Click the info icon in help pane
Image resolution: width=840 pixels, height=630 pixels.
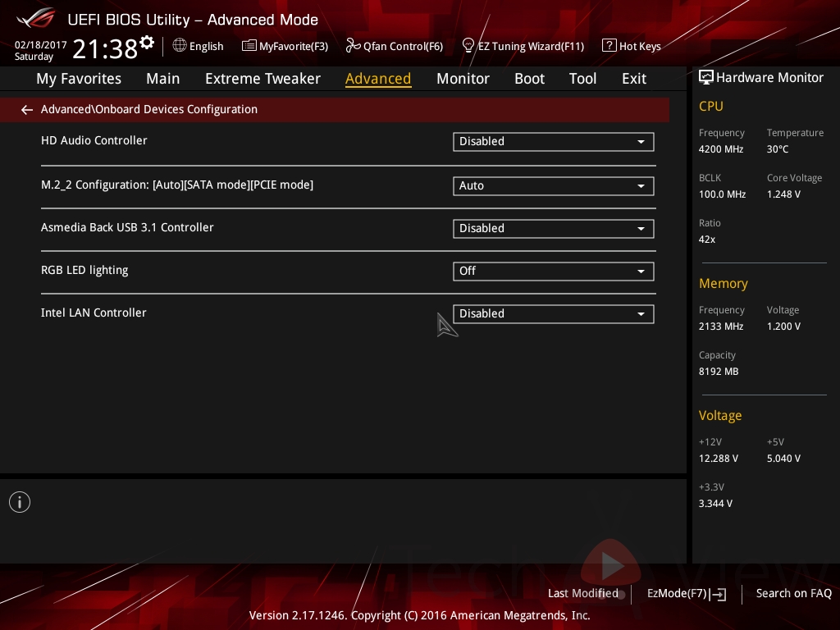tap(20, 502)
